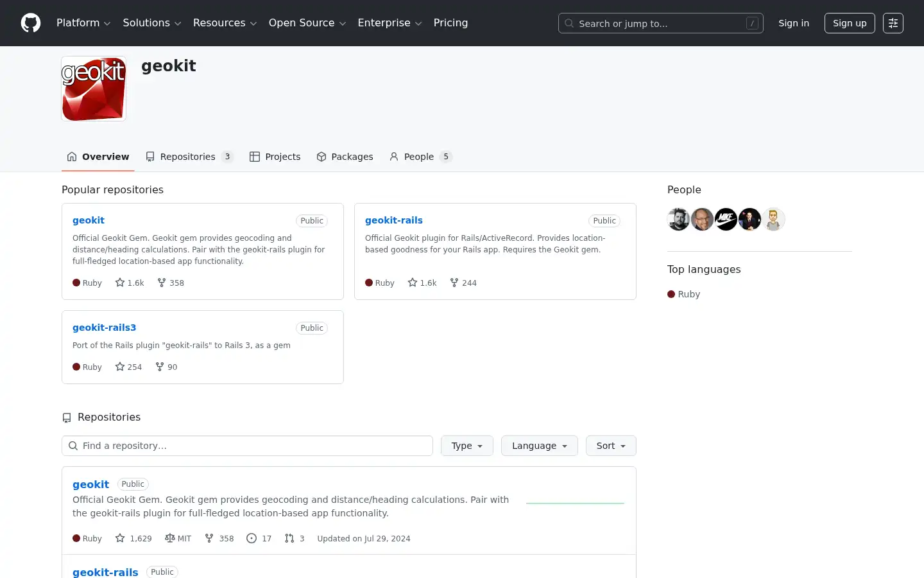Open the fourth member avatar in suit
The width and height of the screenshot is (924, 578).
(x=749, y=220)
